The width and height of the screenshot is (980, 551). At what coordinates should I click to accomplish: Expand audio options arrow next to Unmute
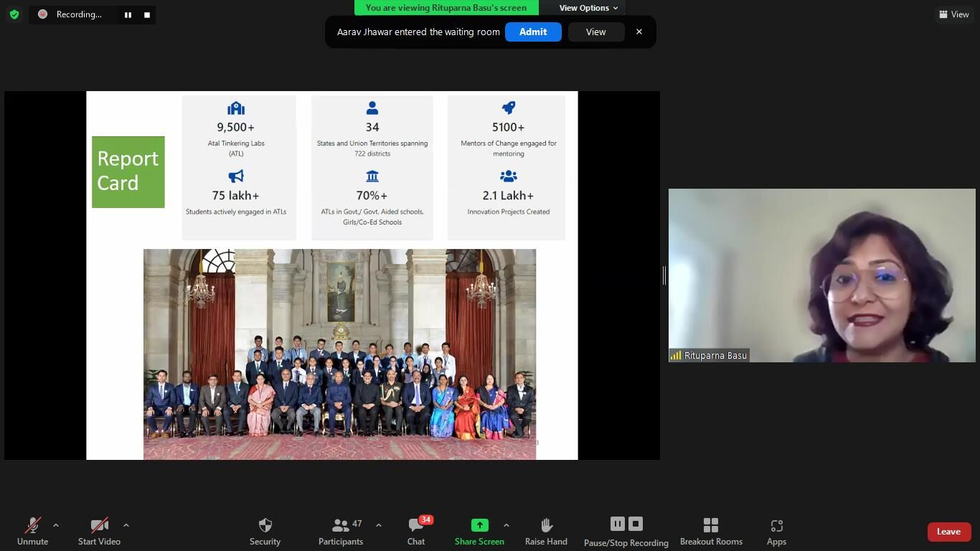pos(56,525)
